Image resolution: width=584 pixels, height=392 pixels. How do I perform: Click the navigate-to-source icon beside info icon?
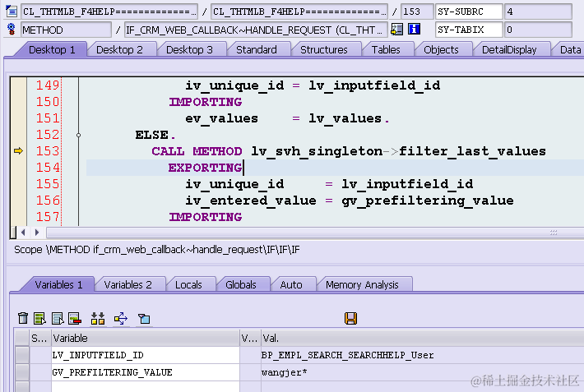[x=396, y=29]
